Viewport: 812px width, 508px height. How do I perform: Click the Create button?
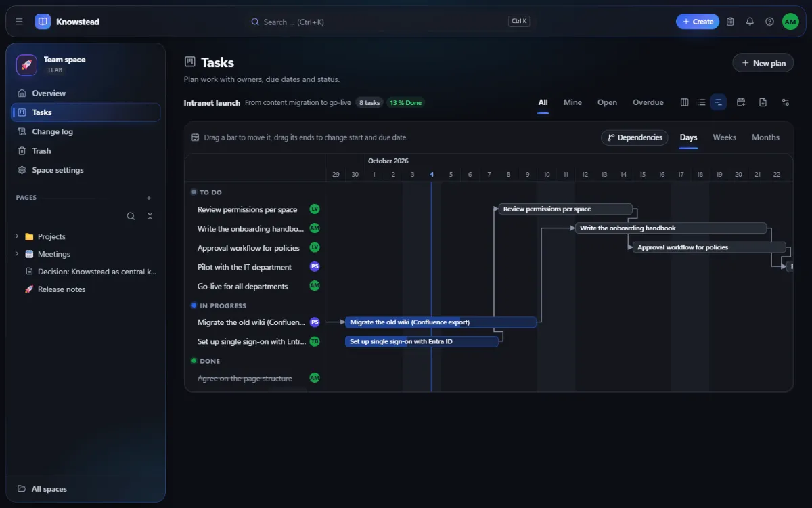pos(698,22)
